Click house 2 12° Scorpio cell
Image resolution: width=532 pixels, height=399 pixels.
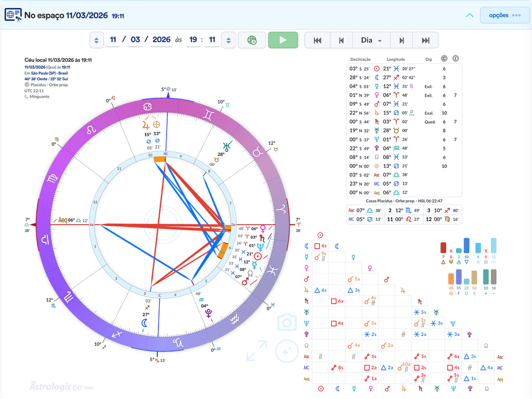point(404,210)
